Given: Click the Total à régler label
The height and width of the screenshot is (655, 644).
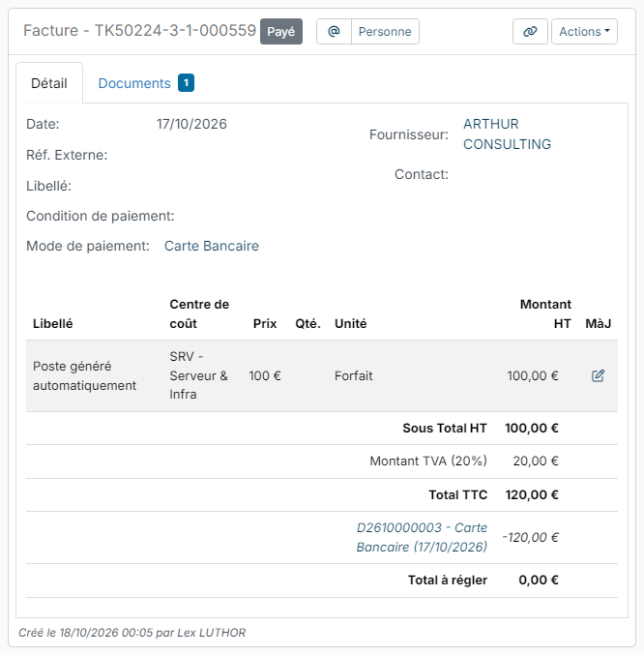Looking at the screenshot, I should 448,580.
